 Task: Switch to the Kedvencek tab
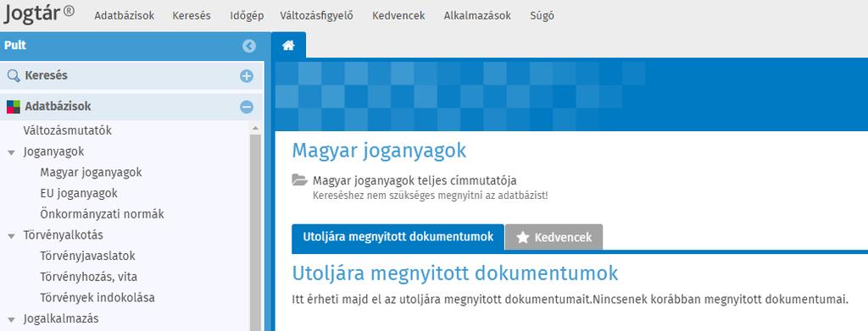(554, 238)
